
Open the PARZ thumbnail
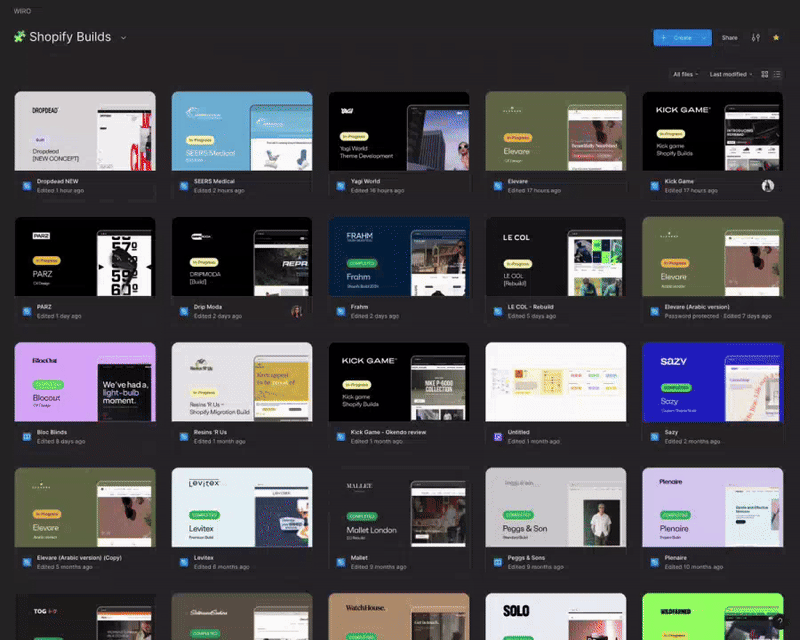pos(85,257)
